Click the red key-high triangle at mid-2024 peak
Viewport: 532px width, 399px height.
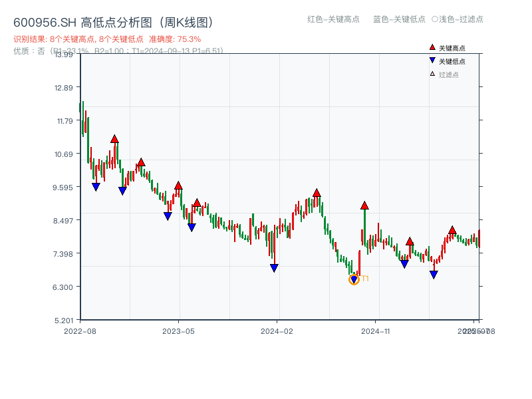[x=317, y=193]
